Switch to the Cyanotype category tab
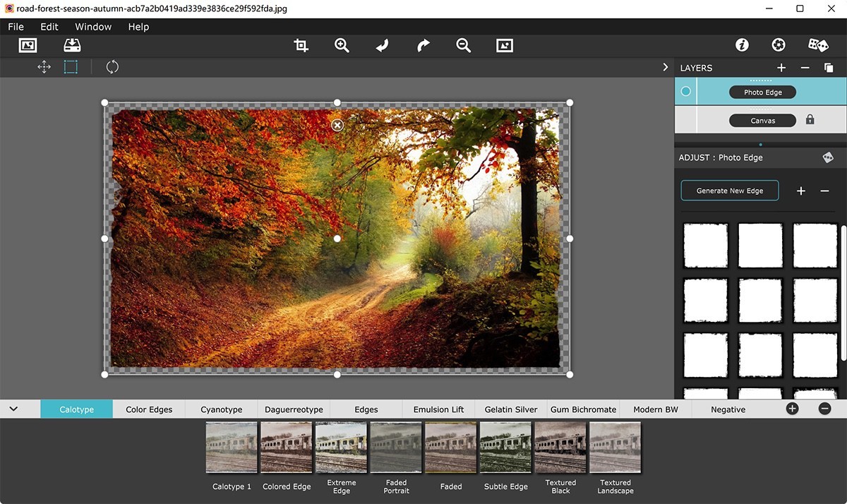The height and width of the screenshot is (504, 847). [220, 409]
